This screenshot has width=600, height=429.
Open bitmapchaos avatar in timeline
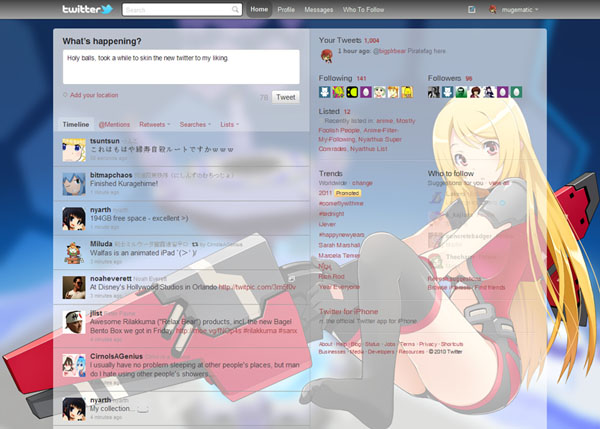74,184
